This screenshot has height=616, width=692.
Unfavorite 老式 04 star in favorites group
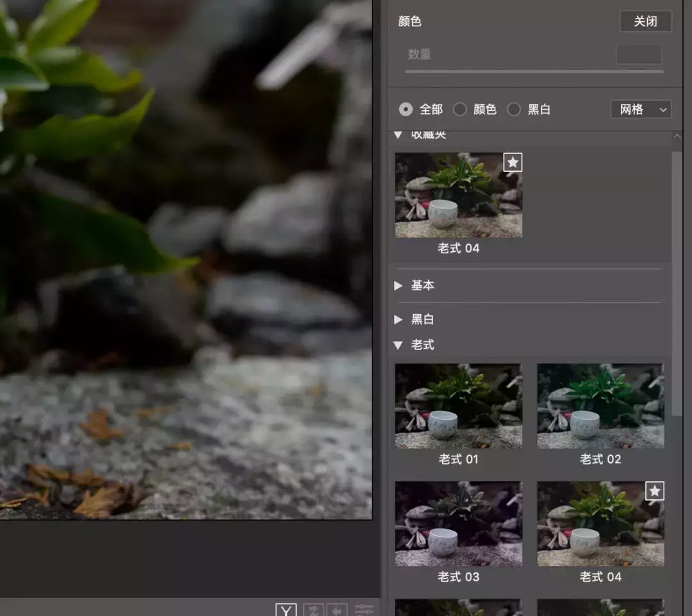coord(513,163)
